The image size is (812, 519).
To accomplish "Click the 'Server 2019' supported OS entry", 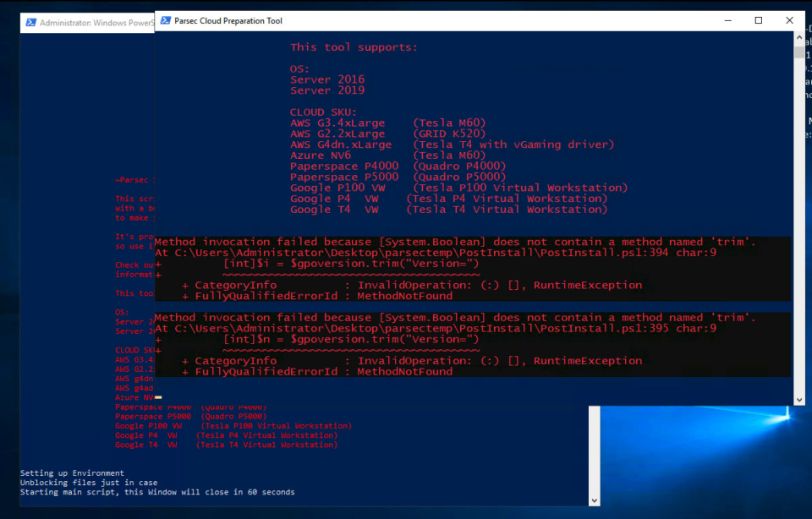I will click(x=327, y=90).
